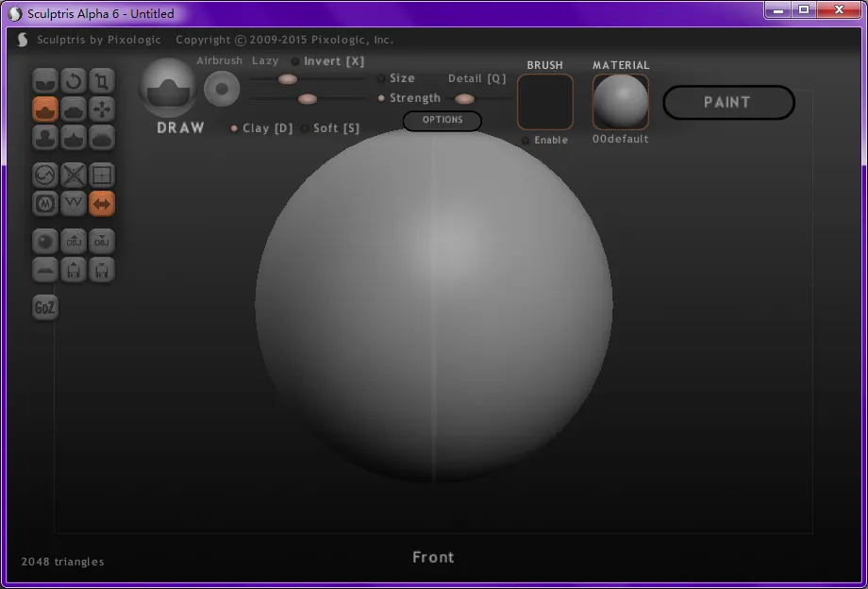Click the Save file disk icon

[x=102, y=270]
